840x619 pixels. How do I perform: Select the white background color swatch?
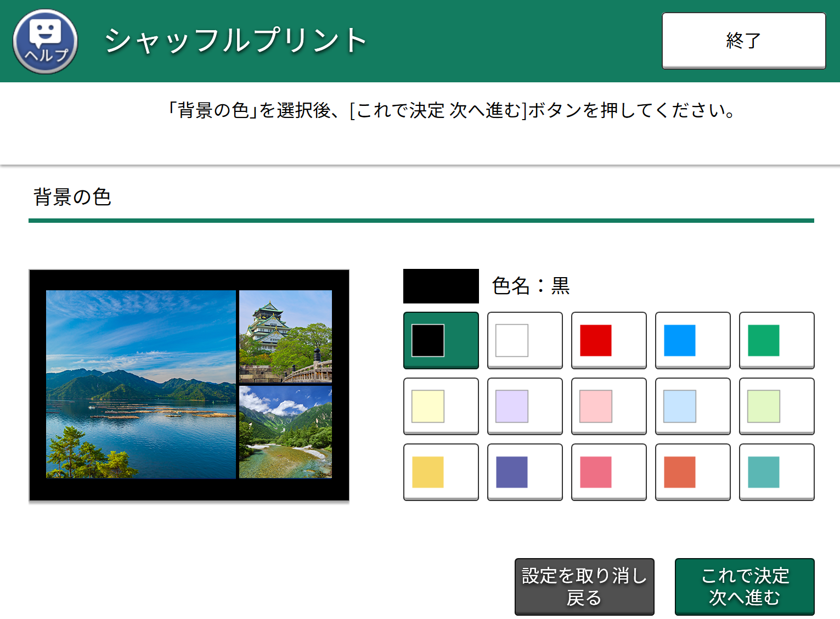[525, 340]
